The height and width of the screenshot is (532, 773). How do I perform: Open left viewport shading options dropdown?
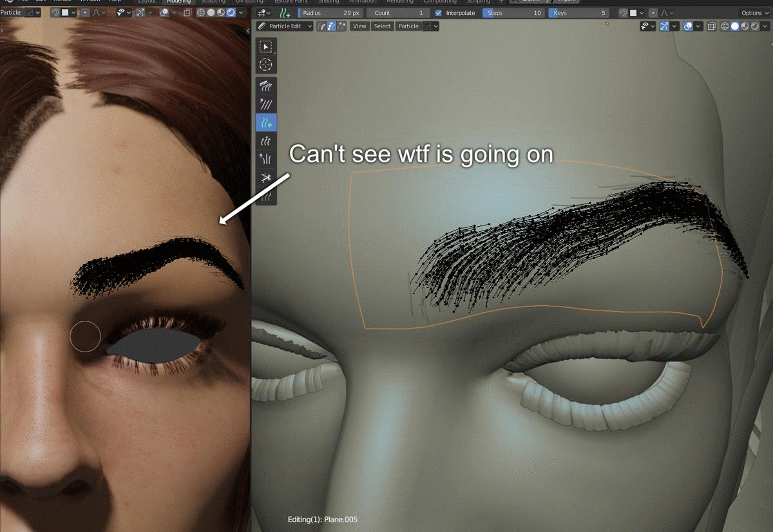tap(240, 12)
